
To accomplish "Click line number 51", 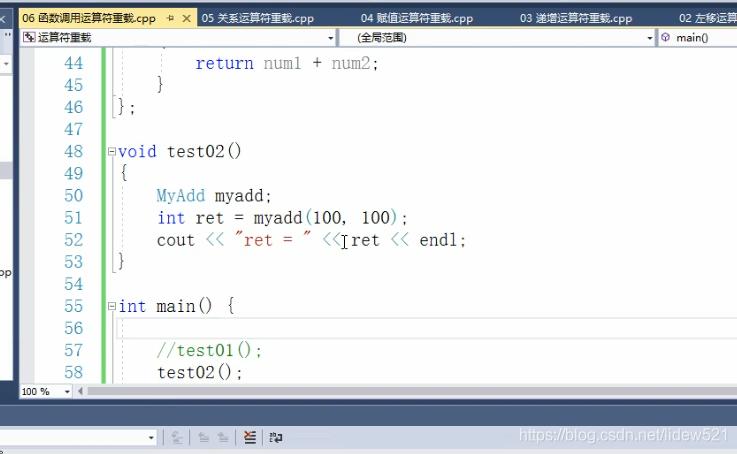I will coord(73,218).
